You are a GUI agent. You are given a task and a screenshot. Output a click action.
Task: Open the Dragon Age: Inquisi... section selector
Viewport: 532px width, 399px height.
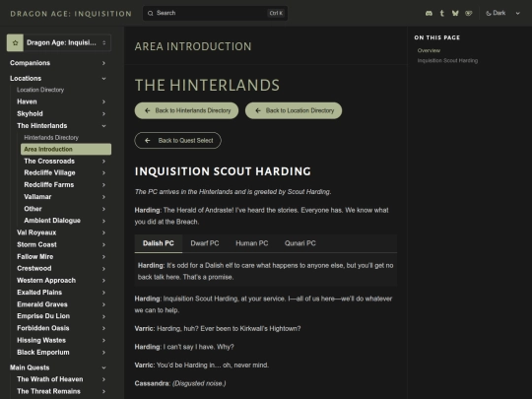coord(59,42)
